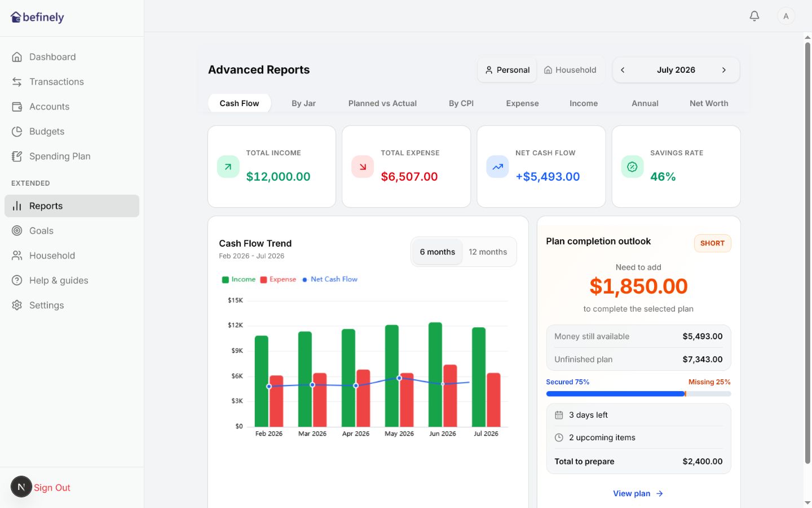Click the Goals target icon
This screenshot has width=812, height=508.
[x=17, y=231]
